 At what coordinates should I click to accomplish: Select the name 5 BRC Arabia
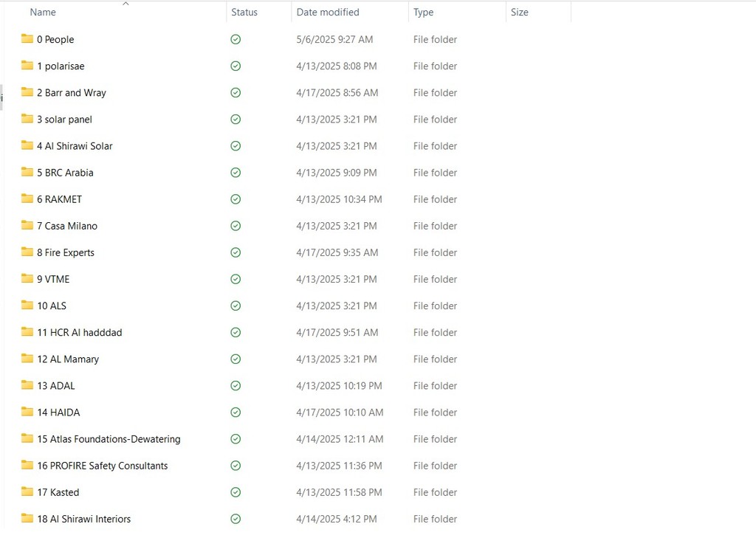pos(65,173)
